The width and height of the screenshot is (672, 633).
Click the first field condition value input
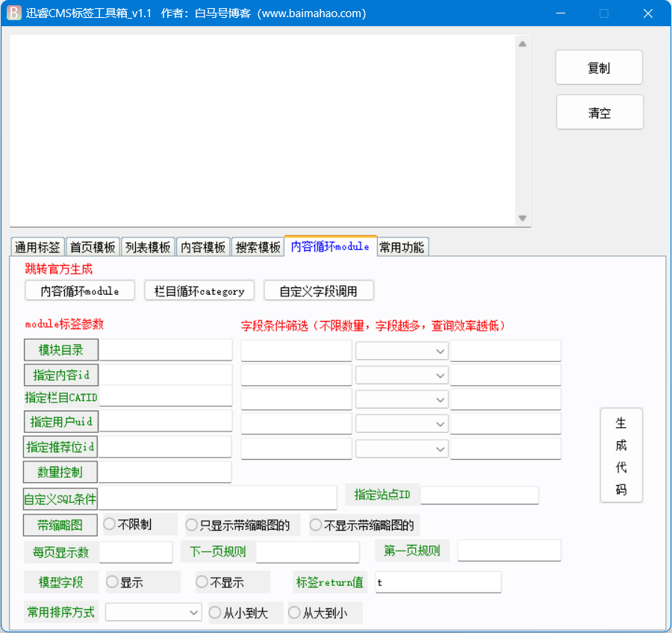tap(505, 351)
